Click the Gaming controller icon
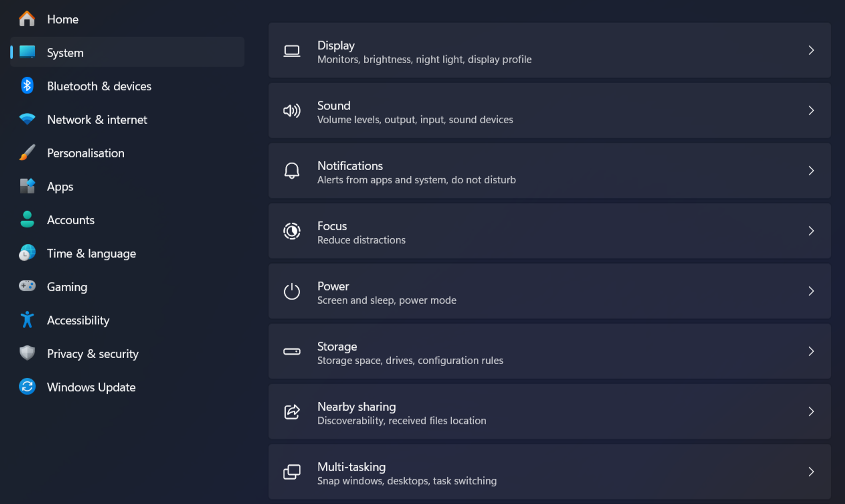The width and height of the screenshot is (845, 504). point(27,286)
